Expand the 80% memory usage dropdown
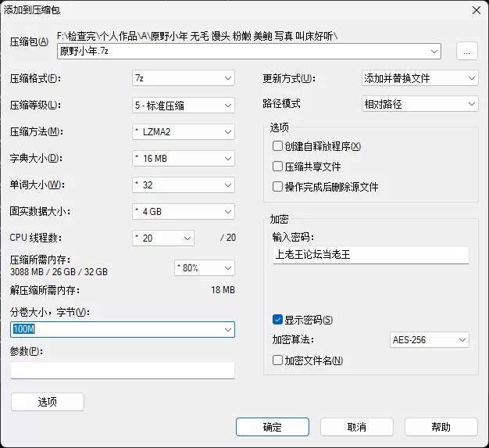This screenshot has height=448, width=489. 205,268
